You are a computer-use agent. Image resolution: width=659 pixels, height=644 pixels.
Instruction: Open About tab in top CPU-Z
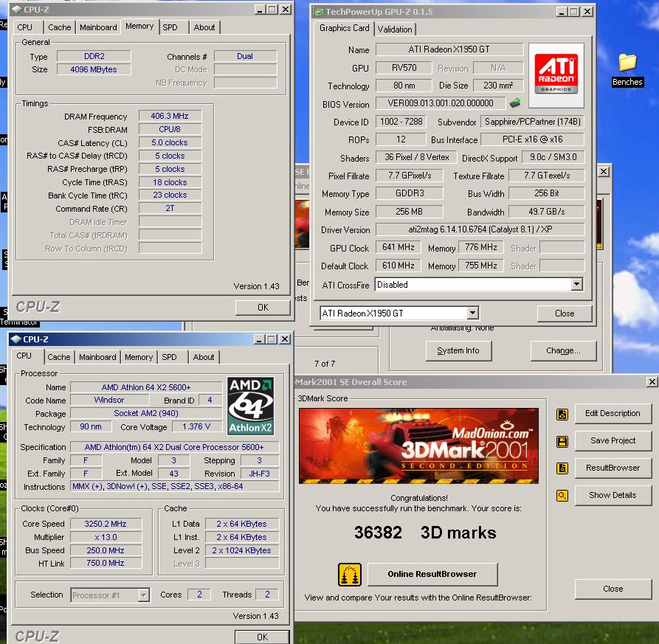point(204,27)
